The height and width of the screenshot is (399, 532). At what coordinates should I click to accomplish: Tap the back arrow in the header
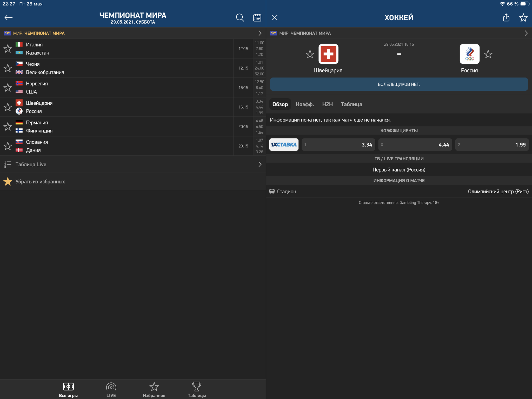click(9, 17)
